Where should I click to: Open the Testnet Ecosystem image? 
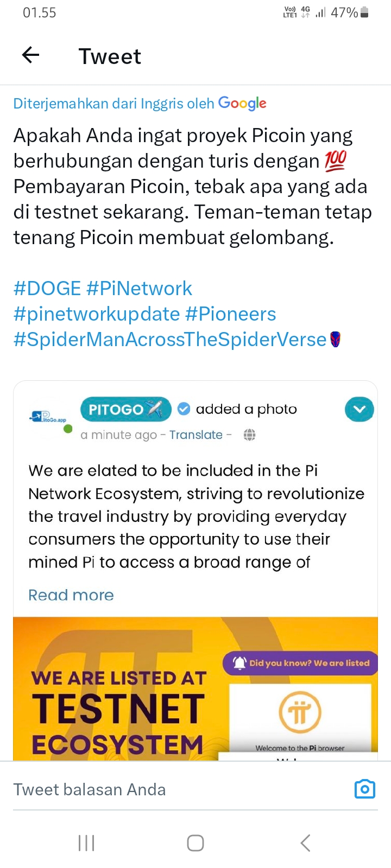pos(195,689)
